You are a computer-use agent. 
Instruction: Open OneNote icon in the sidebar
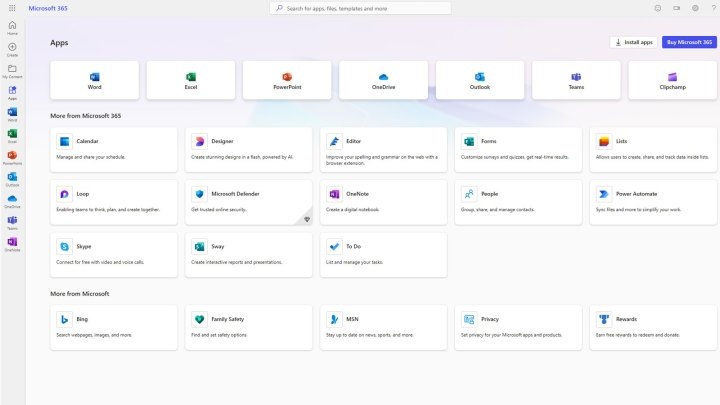12,244
